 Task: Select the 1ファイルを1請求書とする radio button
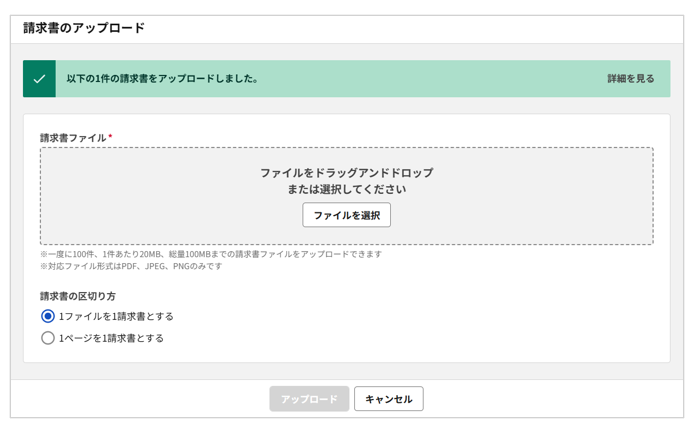click(x=48, y=316)
